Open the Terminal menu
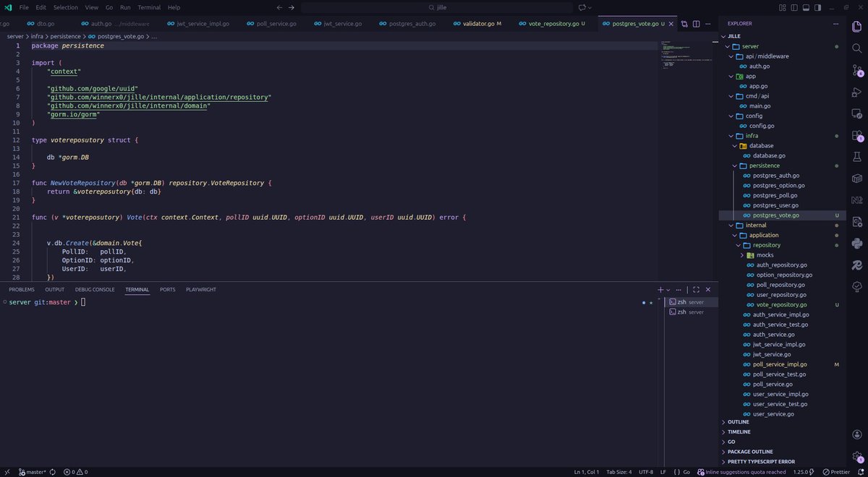This screenshot has height=477, width=868. click(x=149, y=7)
